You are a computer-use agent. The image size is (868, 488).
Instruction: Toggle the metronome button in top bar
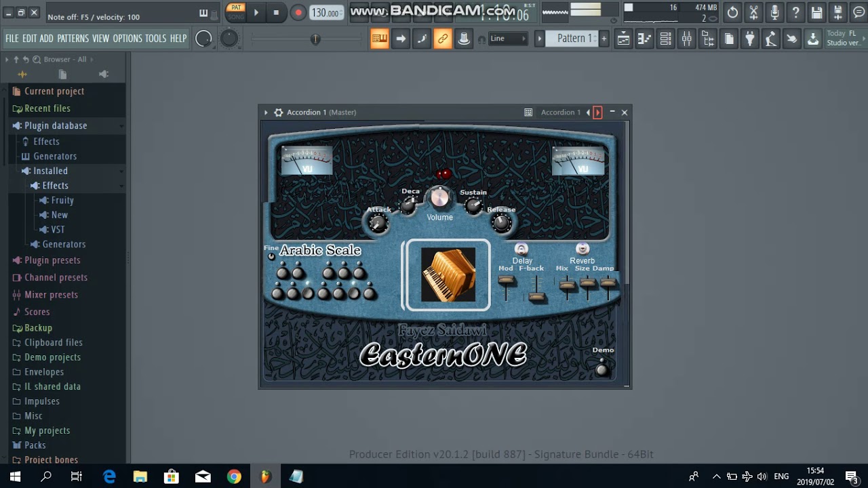pyautogui.click(x=464, y=39)
